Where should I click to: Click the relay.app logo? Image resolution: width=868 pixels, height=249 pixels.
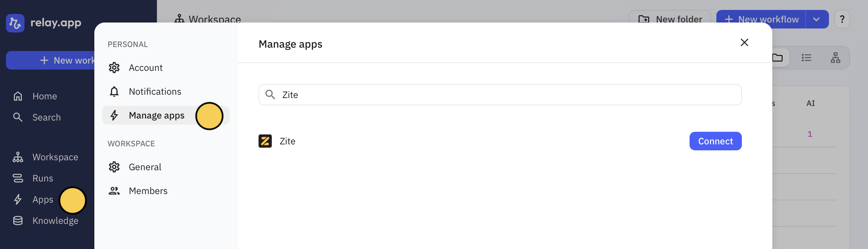(x=44, y=23)
